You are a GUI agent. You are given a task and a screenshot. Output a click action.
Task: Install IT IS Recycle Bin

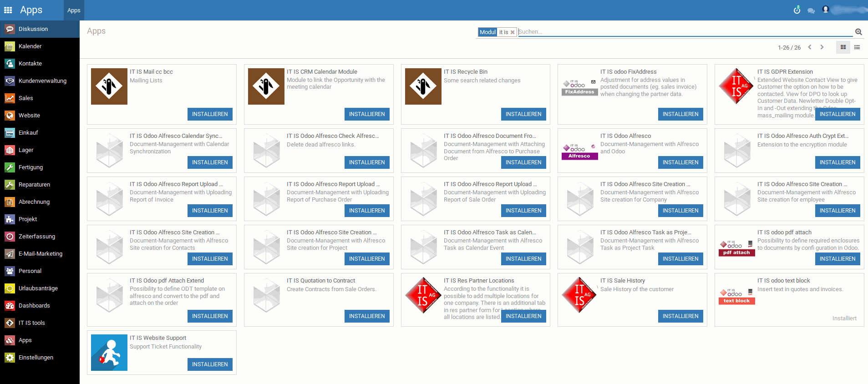pyautogui.click(x=523, y=114)
